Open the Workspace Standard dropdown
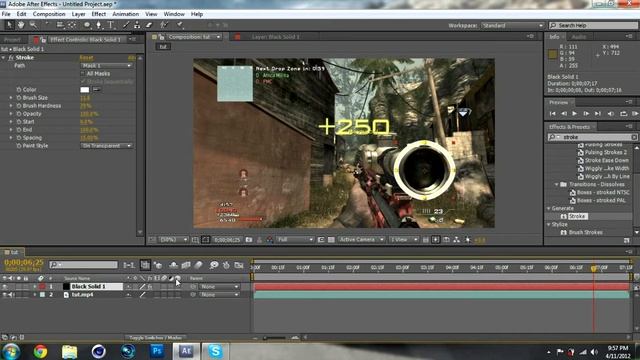Screen dimensions: 640x360 point(512,25)
